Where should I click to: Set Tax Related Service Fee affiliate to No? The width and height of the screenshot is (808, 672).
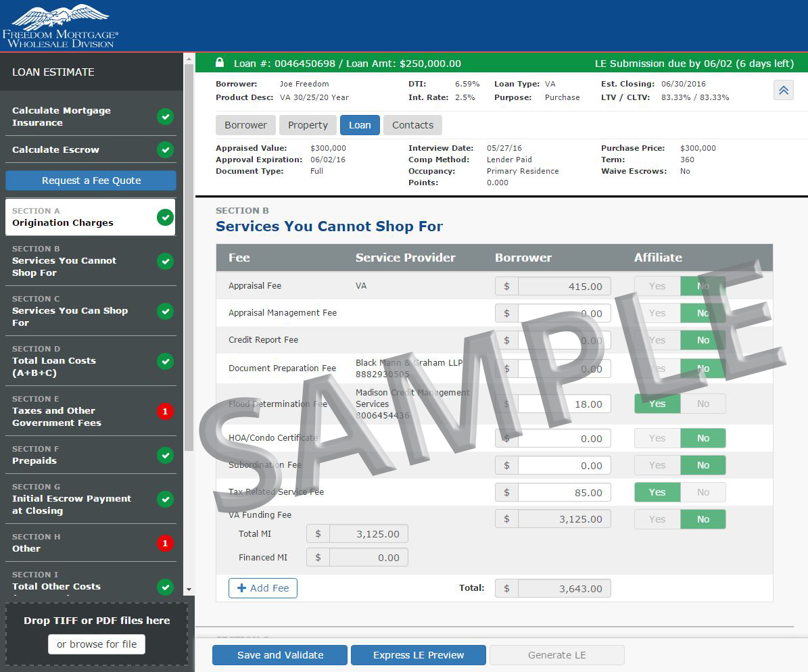(703, 492)
